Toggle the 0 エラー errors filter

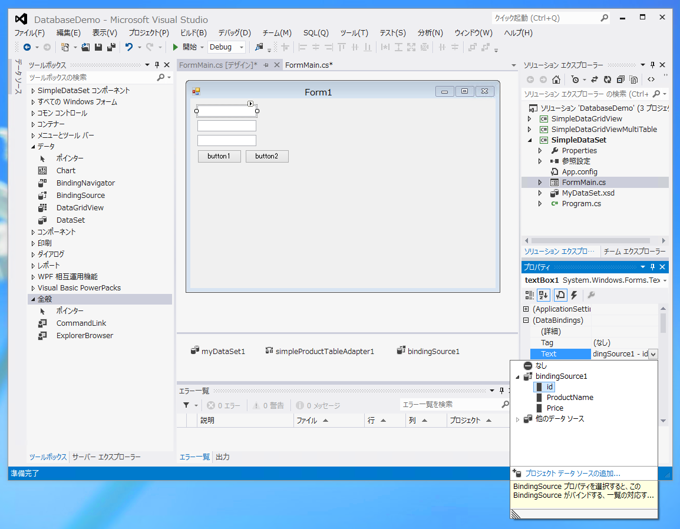point(223,405)
